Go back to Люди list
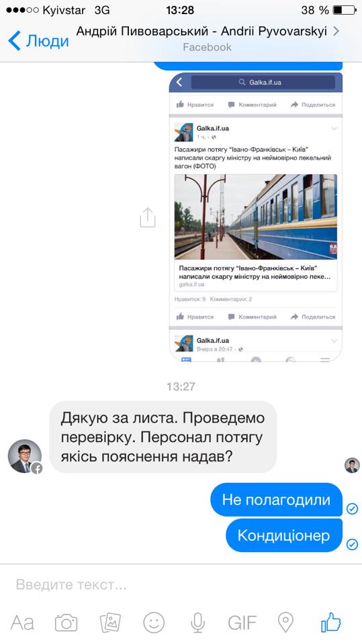 (x=38, y=41)
